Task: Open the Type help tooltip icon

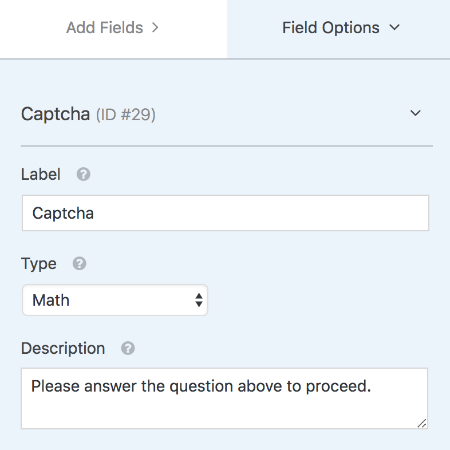Action: click(79, 263)
